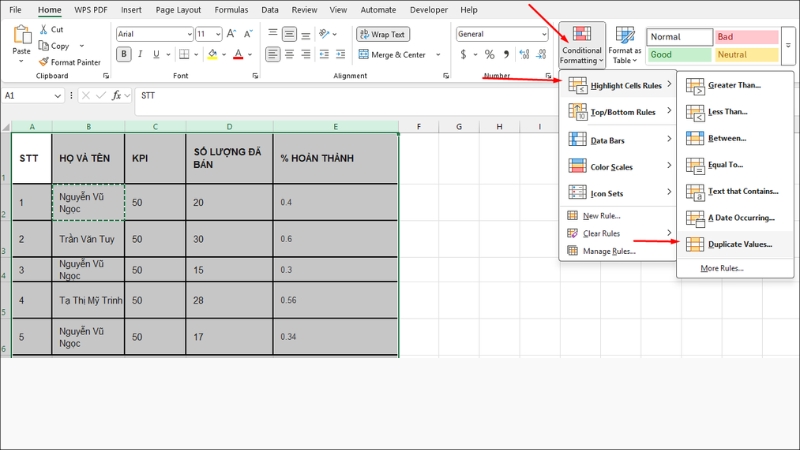800x450 pixels.
Task: Select the Percent Style icon
Action: click(x=489, y=54)
